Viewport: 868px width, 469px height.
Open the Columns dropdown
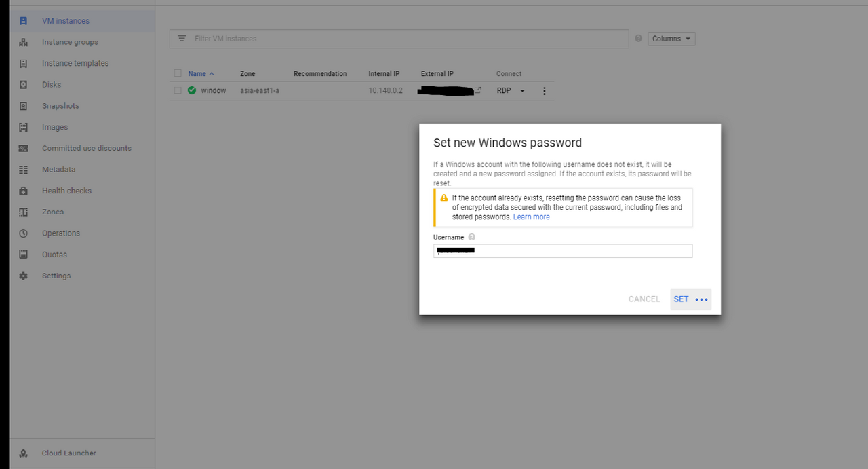pos(671,39)
